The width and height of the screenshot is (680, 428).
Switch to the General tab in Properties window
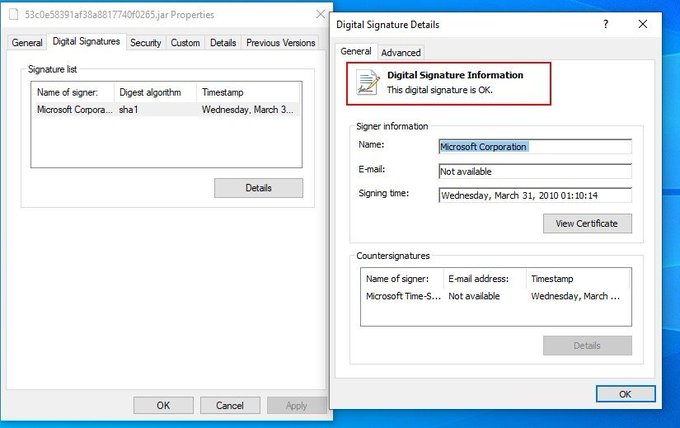tap(27, 42)
